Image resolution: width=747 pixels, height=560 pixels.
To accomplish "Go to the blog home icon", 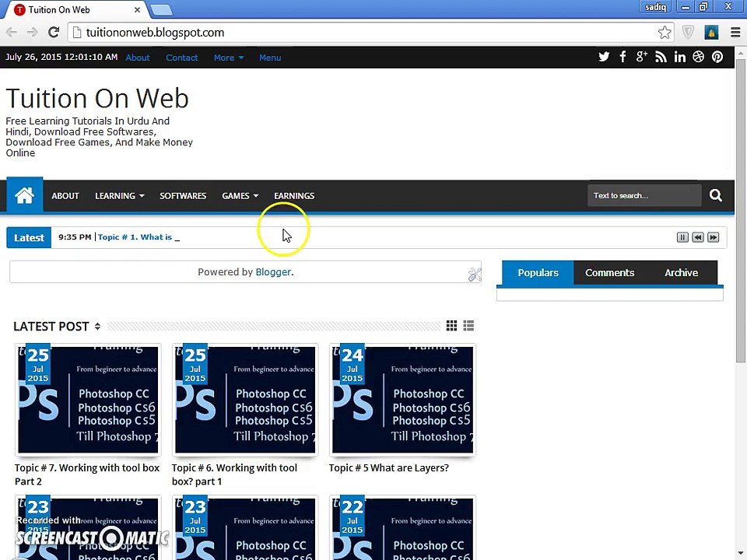I will pos(24,194).
